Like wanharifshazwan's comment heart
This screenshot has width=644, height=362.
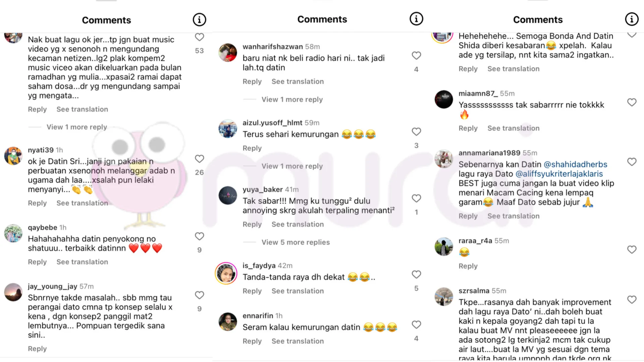tap(416, 55)
